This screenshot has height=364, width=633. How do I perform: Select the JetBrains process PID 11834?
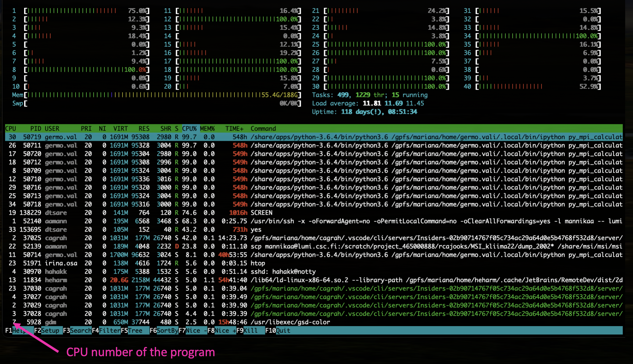click(x=314, y=280)
